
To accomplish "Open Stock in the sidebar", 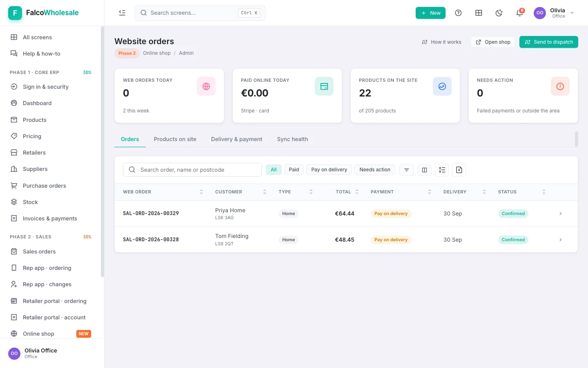I will [x=51, y=202].
